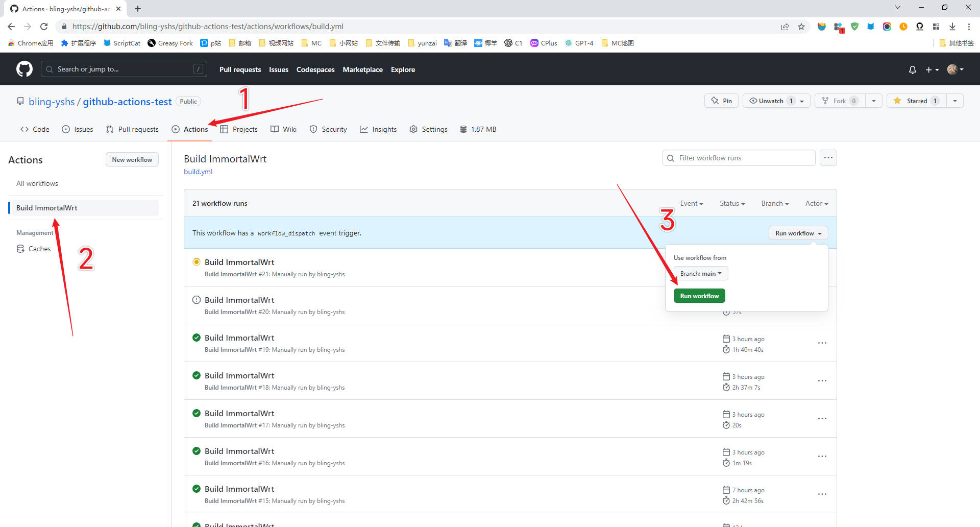Open the ScriptCat bookmark
The width and height of the screenshot is (980, 527).
coord(122,43)
